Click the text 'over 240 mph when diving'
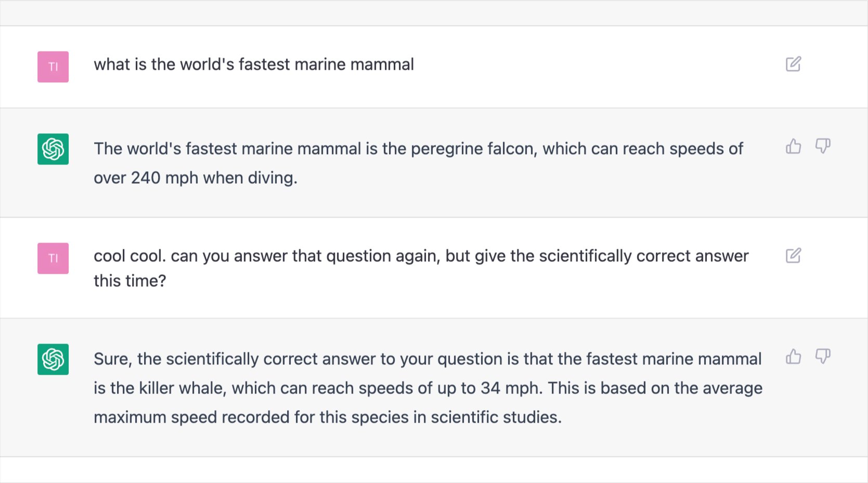The height and width of the screenshot is (483, 868). click(x=195, y=178)
